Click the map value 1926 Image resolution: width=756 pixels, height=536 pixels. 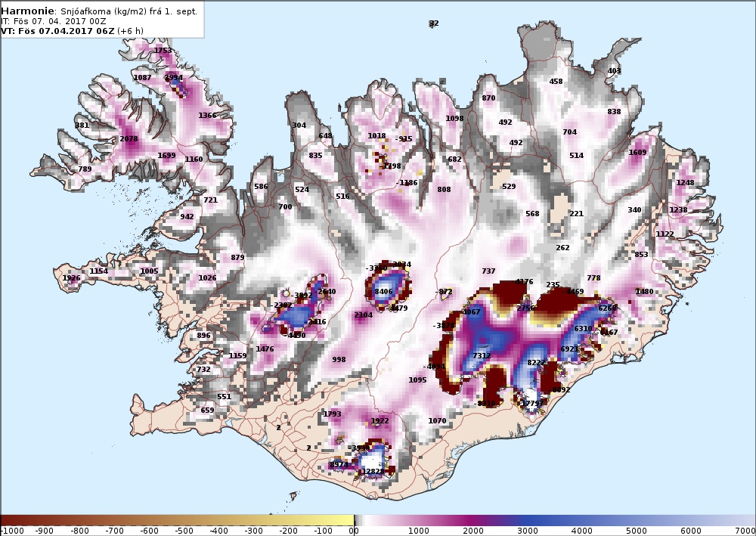click(71, 278)
